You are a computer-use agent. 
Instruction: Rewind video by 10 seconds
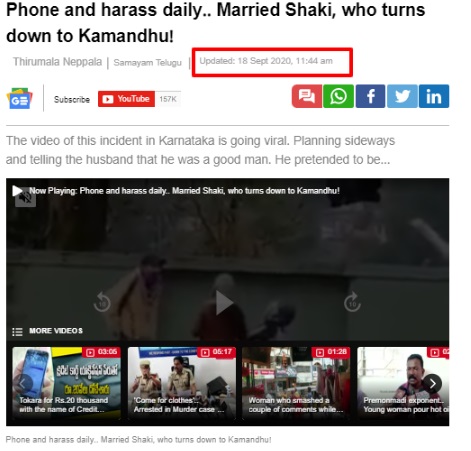click(x=102, y=302)
